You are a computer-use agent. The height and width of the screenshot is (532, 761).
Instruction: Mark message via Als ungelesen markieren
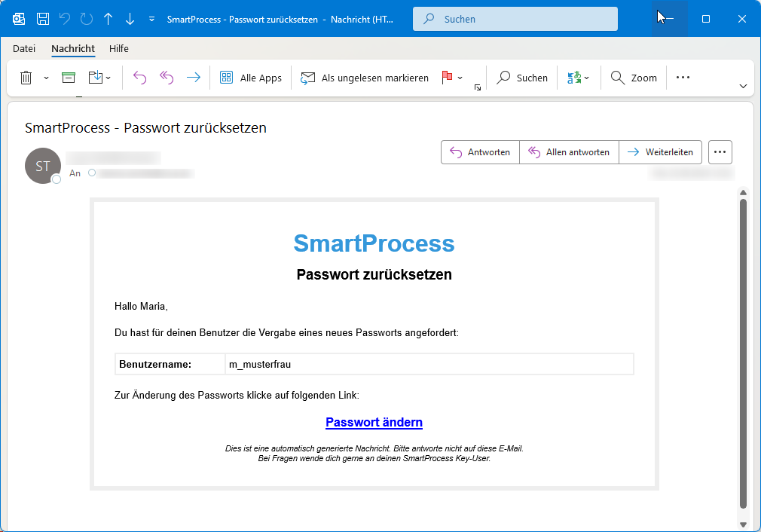coord(365,78)
